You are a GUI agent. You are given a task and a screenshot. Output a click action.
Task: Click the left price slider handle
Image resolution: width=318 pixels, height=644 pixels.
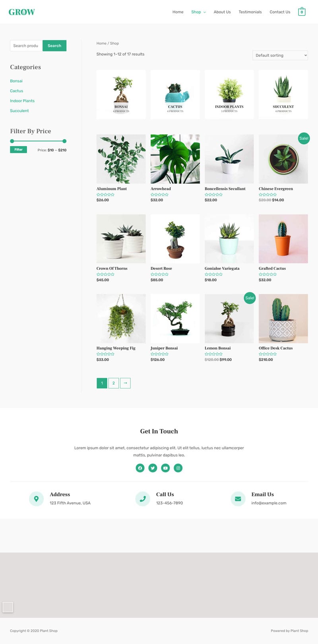point(12,141)
